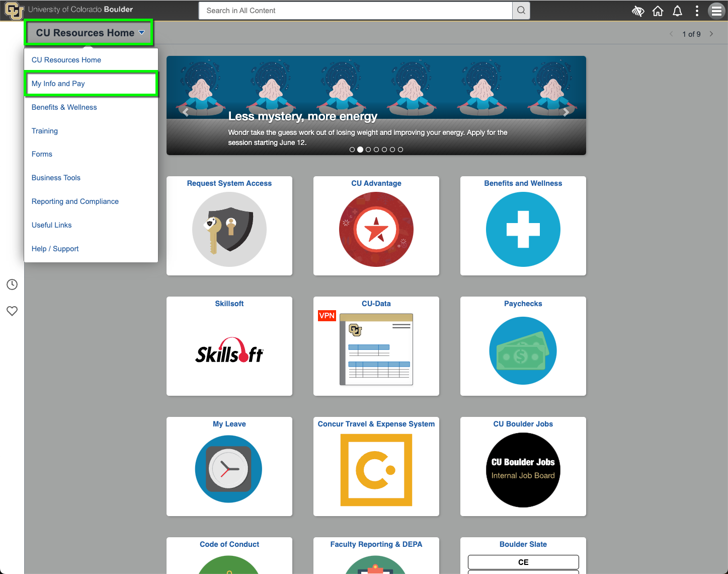The width and height of the screenshot is (728, 574).
Task: Click the CU Advantage tile title
Action: coord(376,183)
